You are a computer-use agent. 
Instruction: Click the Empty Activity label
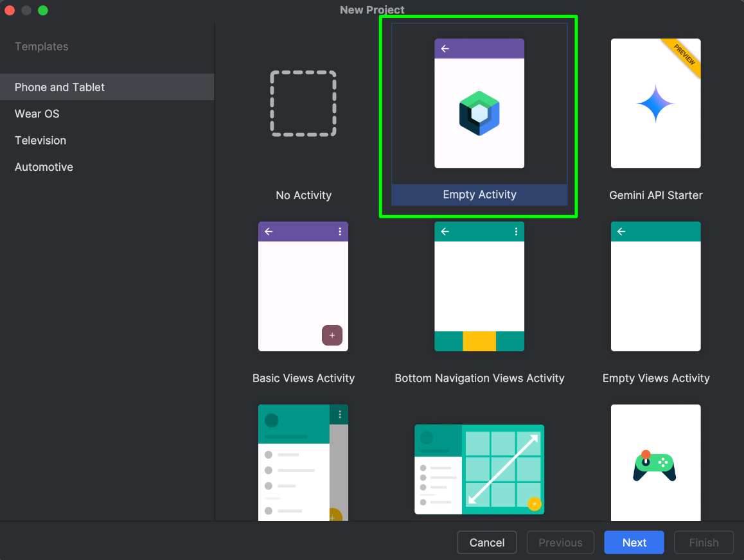pyautogui.click(x=479, y=195)
